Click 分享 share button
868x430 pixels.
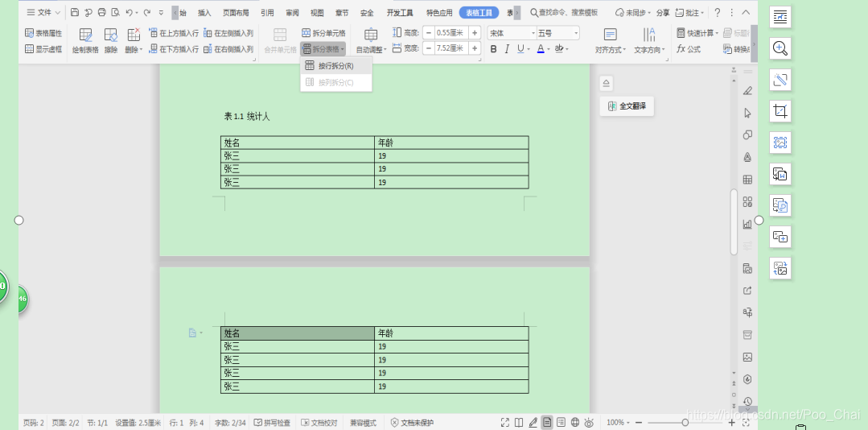pos(663,12)
